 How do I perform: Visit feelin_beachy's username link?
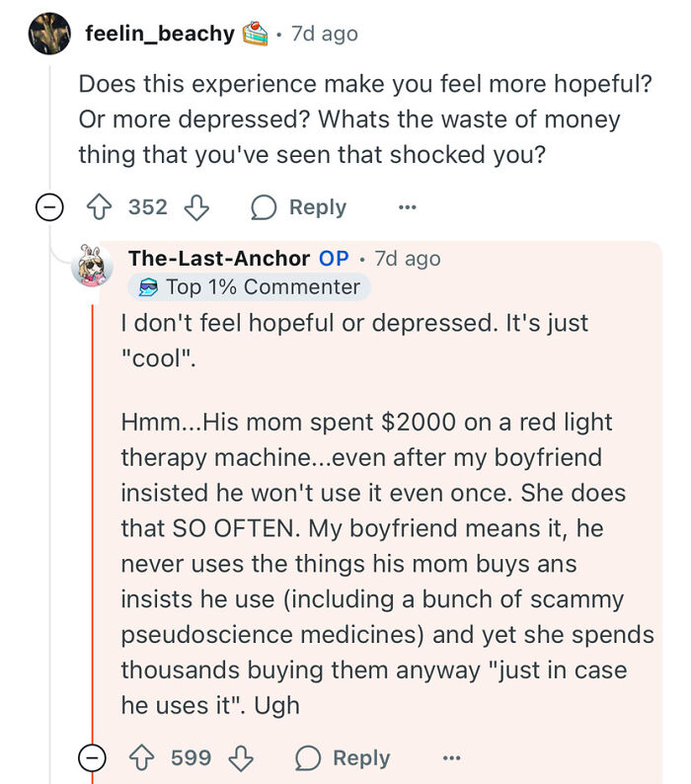pos(160,34)
